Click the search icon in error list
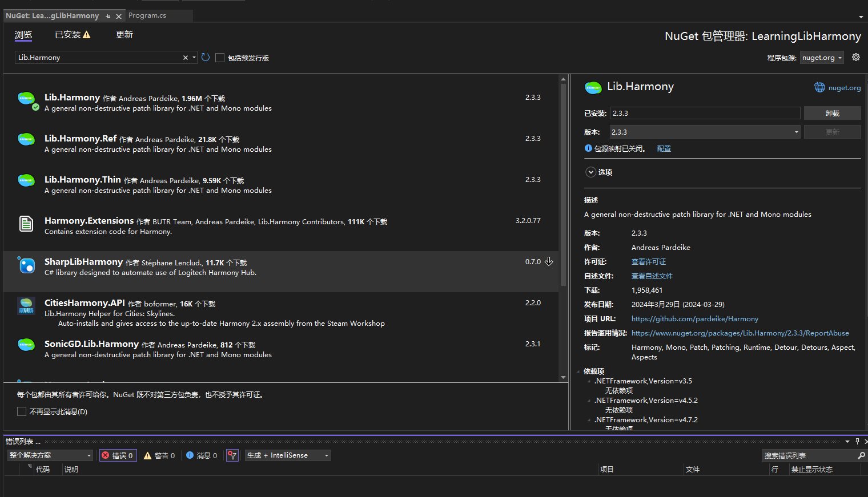This screenshot has width=868, height=497. tap(861, 455)
